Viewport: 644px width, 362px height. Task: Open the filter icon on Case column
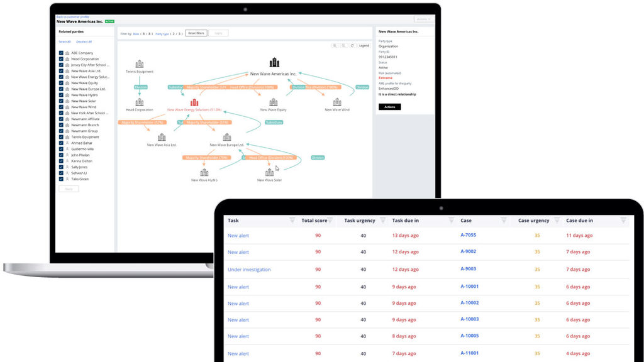(x=503, y=221)
